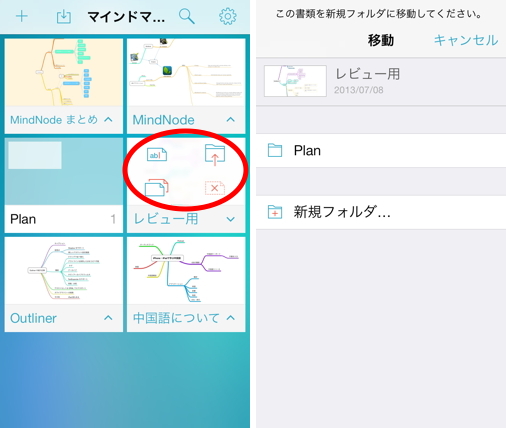Tap the move-to-folder icon for レビュー用

pyautogui.click(x=215, y=155)
